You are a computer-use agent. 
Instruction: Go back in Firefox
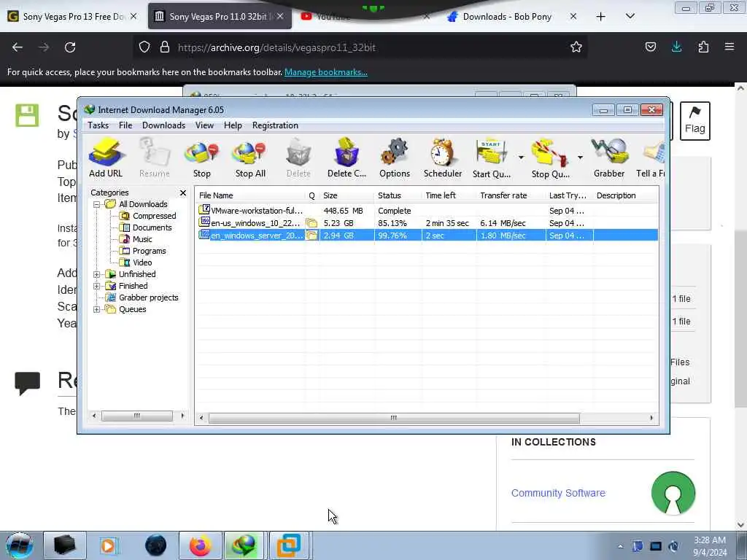18,47
